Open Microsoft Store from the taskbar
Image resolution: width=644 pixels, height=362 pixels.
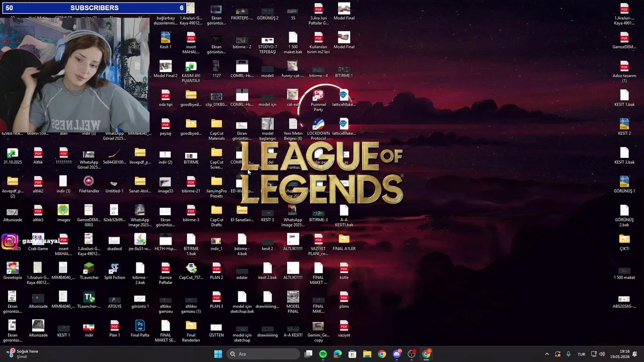(352, 354)
